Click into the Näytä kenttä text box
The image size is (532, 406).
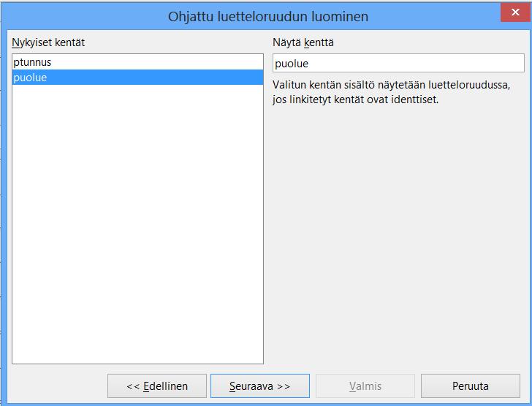[398, 63]
